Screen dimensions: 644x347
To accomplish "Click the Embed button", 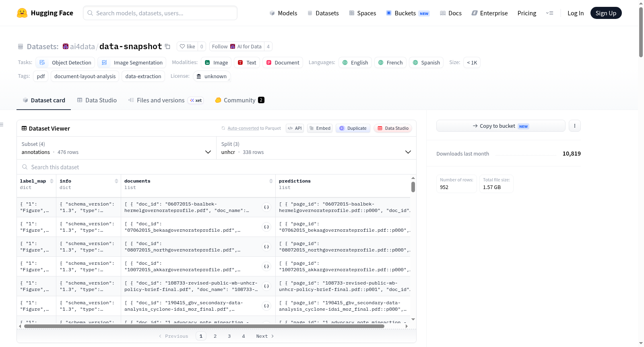I will pos(320,128).
